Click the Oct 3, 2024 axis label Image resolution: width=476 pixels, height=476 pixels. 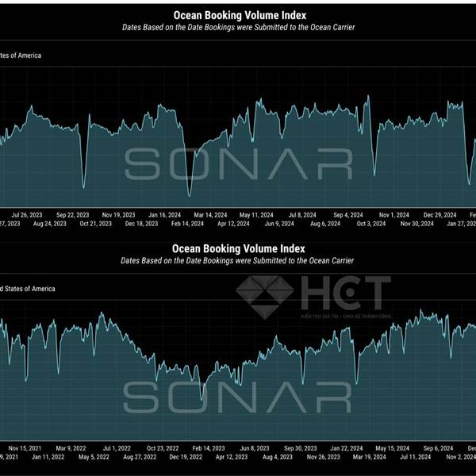[x=371, y=224]
